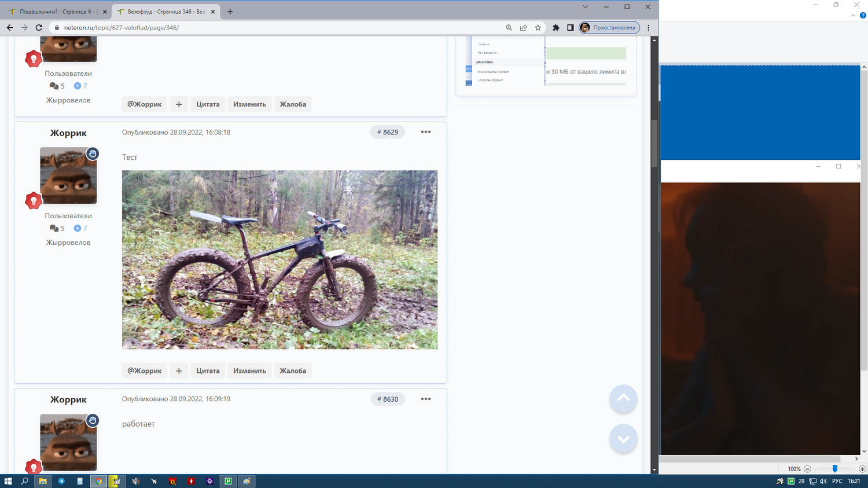Open a new browser tab

point(230,12)
